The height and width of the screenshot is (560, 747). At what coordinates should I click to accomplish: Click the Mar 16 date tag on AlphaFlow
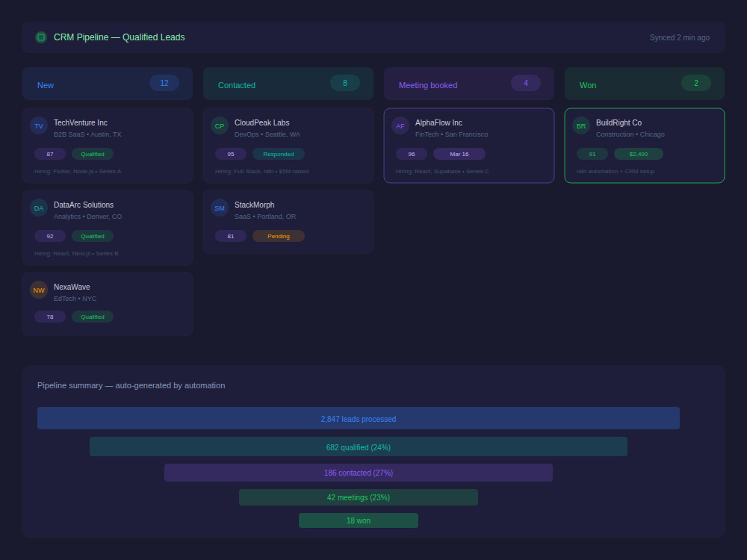pos(459,154)
